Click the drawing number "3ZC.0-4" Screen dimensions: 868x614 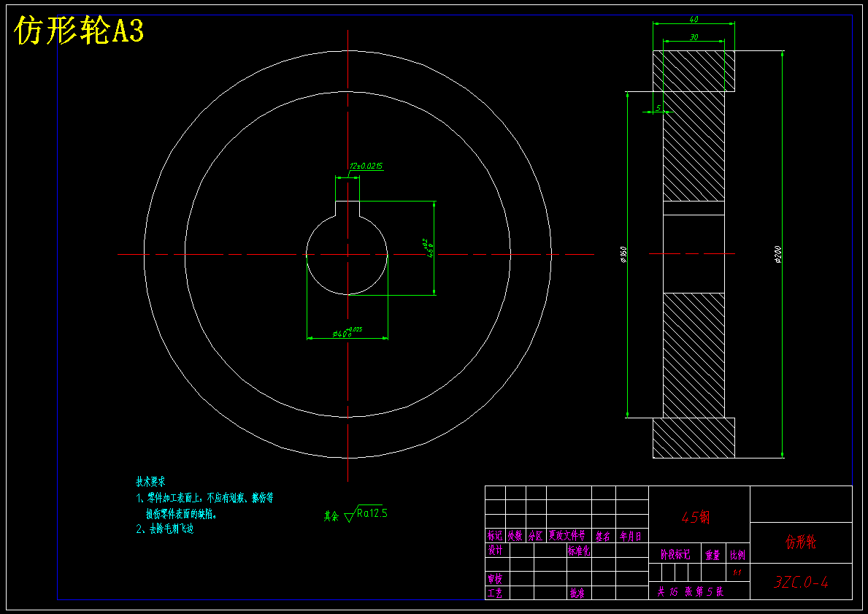[x=801, y=582]
